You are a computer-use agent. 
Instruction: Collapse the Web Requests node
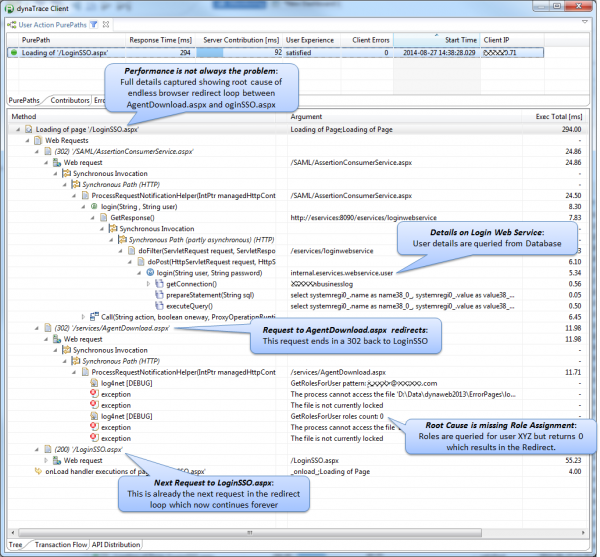(x=27, y=141)
